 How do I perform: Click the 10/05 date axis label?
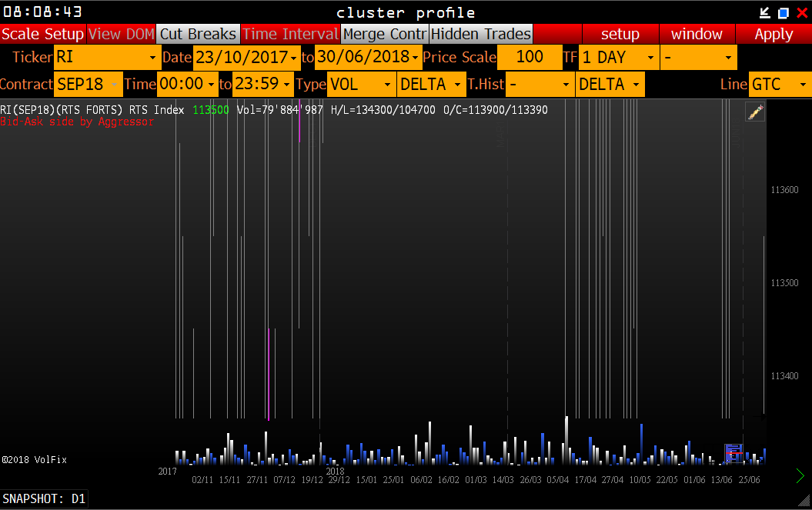coord(640,480)
